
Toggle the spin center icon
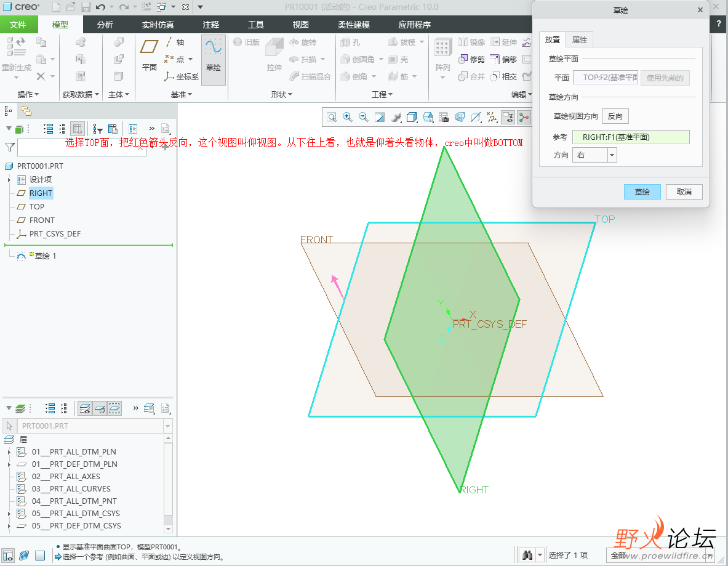coord(524,117)
